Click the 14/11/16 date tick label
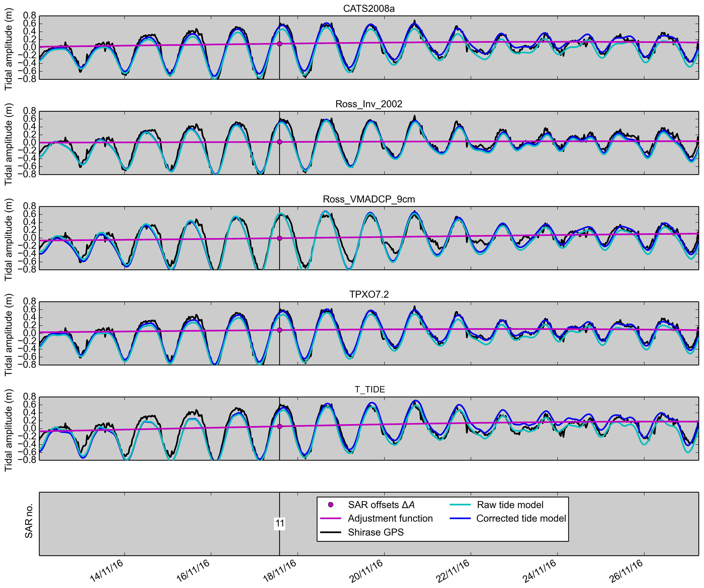704x588 pixels. (107, 570)
